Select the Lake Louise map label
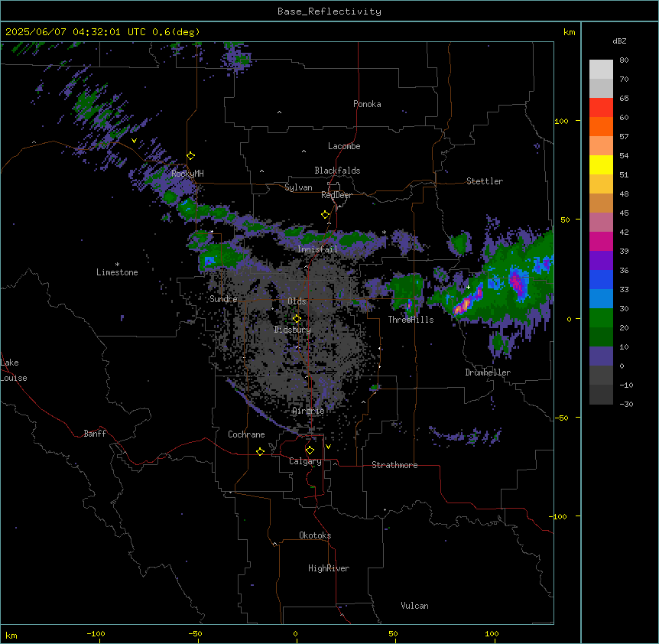Image resolution: width=659 pixels, height=644 pixels. pos(12,370)
